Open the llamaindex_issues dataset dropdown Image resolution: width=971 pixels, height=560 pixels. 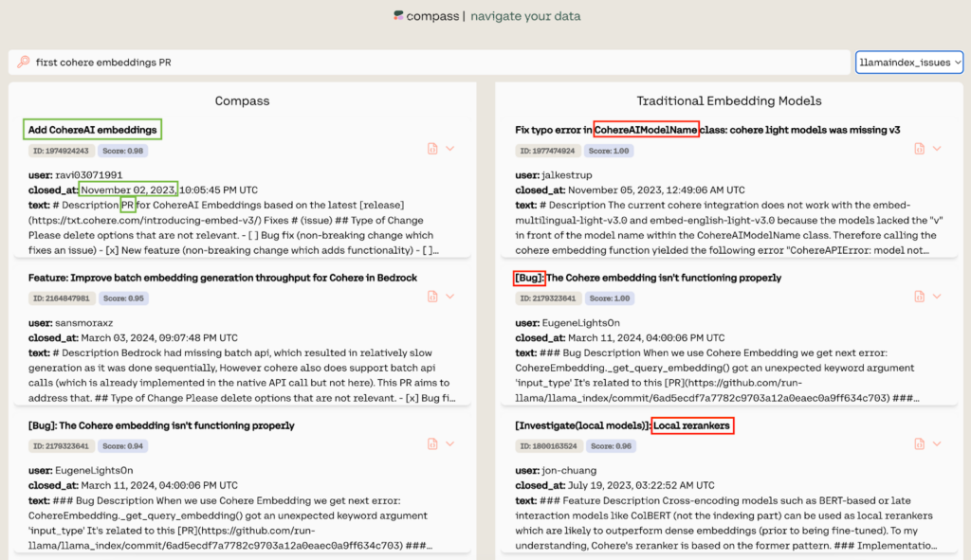pyautogui.click(x=909, y=62)
